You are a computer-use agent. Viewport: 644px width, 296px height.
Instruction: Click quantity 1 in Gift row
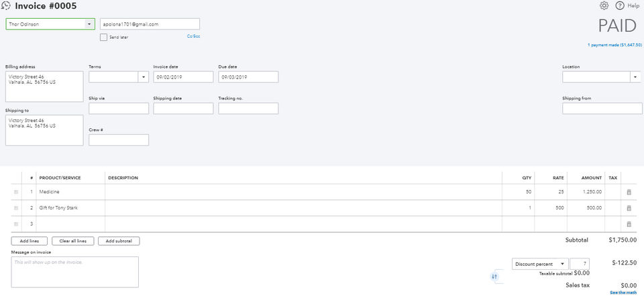click(x=518, y=208)
